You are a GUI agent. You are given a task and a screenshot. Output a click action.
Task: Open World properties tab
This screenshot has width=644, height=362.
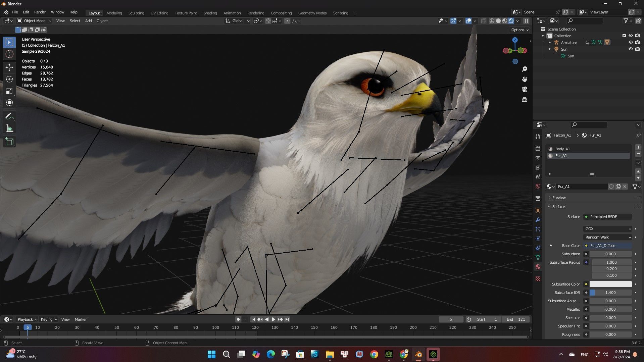tap(538, 186)
